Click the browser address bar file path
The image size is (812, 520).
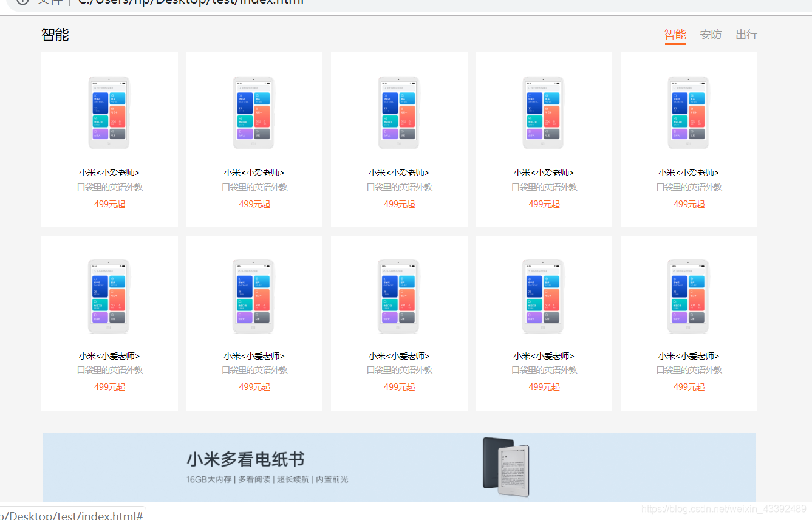191,2
